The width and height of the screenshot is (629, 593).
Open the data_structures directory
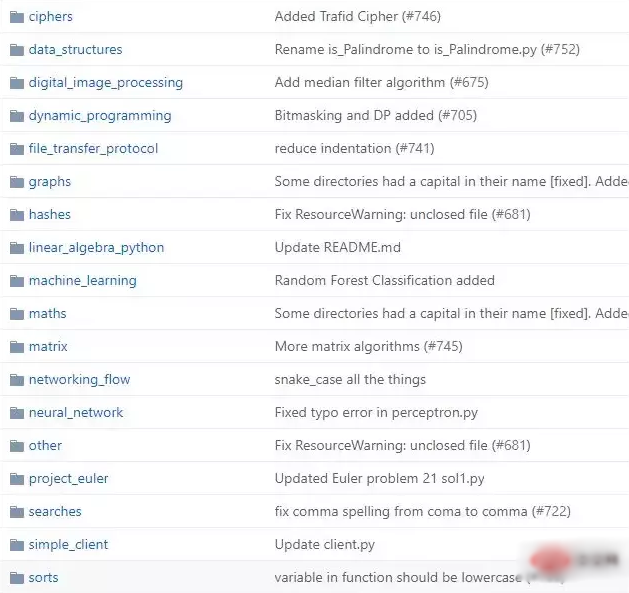75,50
